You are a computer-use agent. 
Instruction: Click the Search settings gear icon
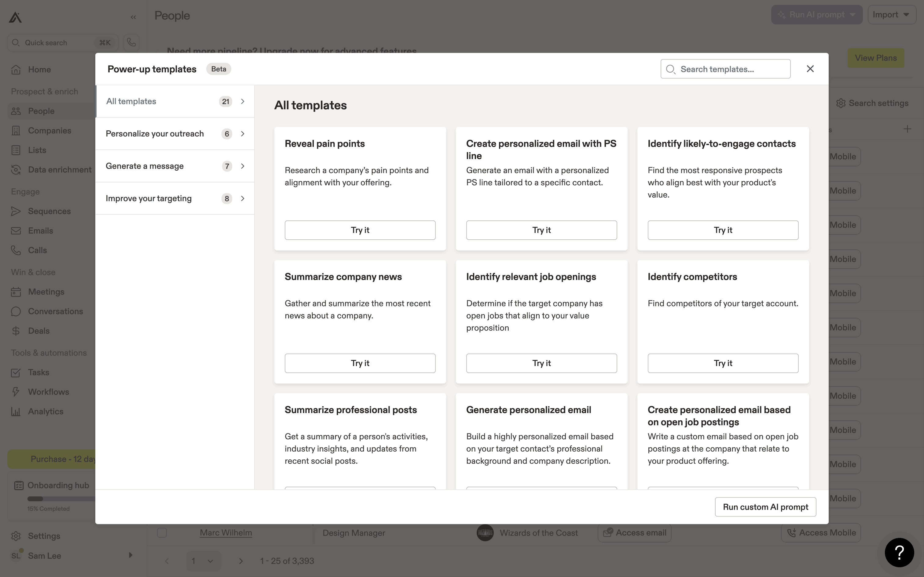coord(840,103)
